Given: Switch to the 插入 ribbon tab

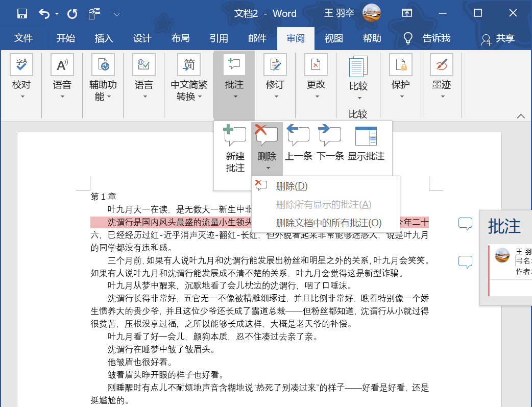Looking at the screenshot, I should coord(104,38).
